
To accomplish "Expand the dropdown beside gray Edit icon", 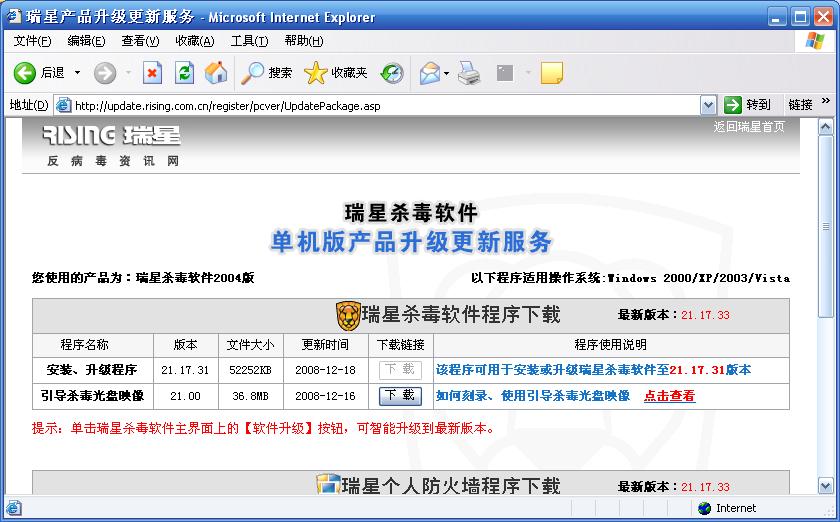I will [528, 73].
